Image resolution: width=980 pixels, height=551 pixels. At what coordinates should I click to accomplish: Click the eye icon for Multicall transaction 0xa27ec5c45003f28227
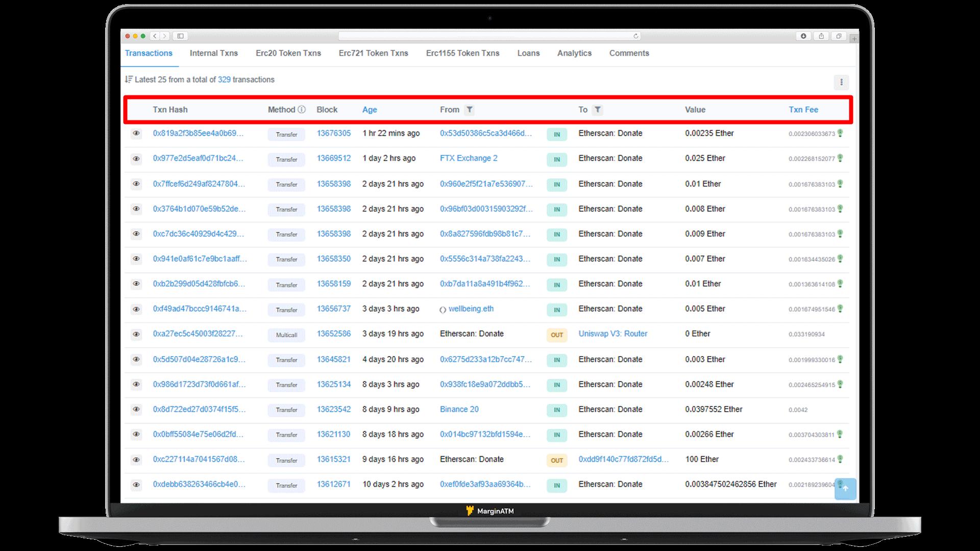coord(136,334)
